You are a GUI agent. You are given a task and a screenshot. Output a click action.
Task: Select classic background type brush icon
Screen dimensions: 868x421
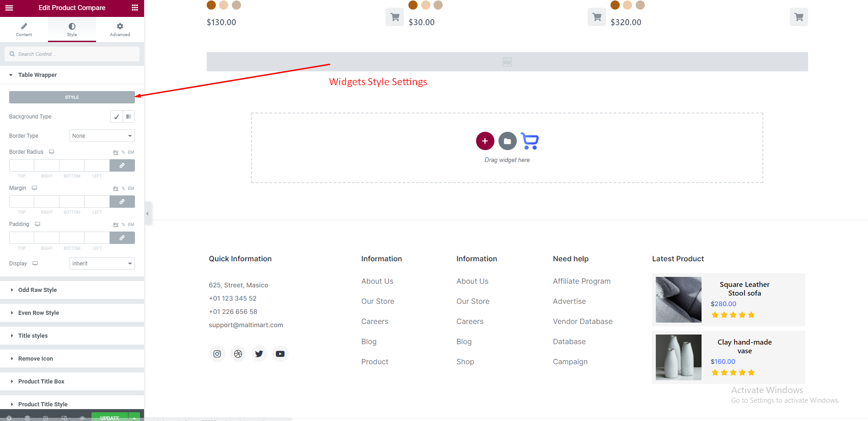pos(117,117)
